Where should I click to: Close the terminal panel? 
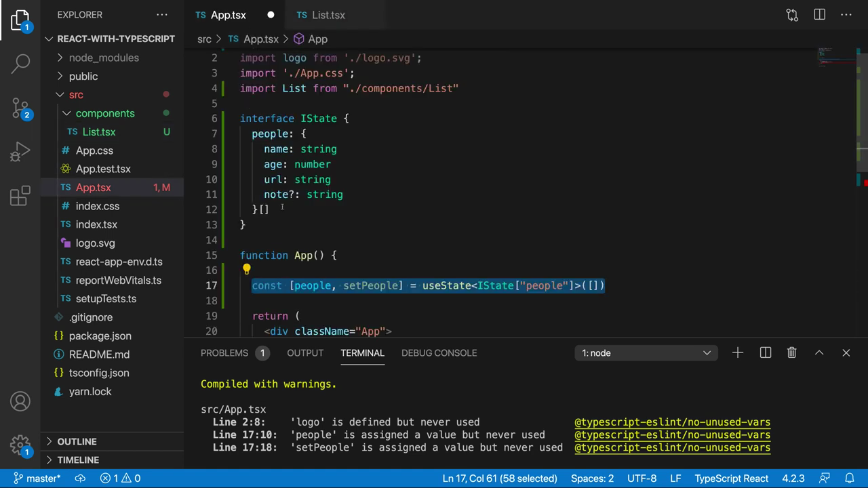[846, 352]
